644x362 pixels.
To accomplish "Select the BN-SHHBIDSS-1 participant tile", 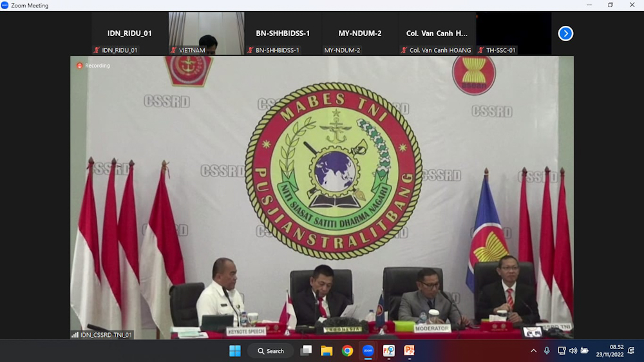I will tap(283, 33).
